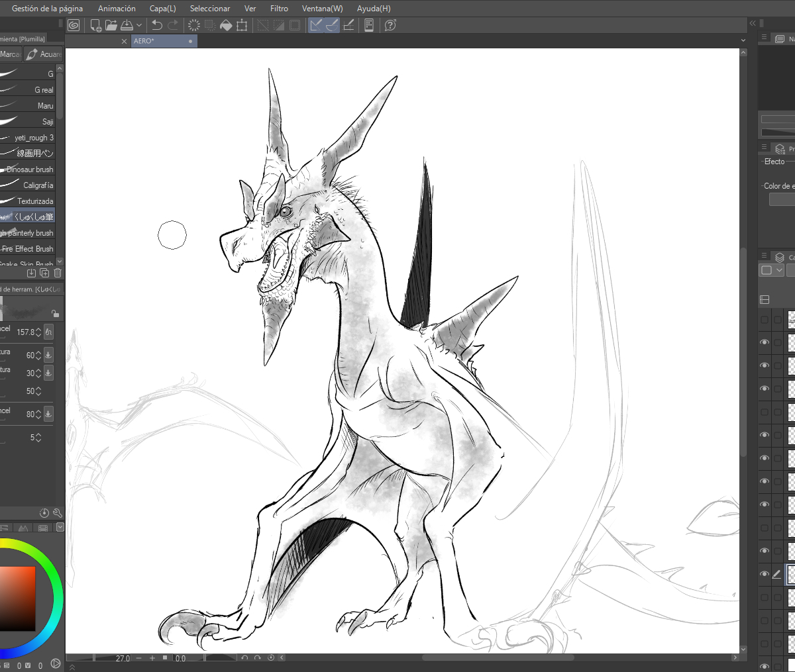Expand the color panel tab chevron menu
The height and width of the screenshot is (672, 795).
pyautogui.click(x=60, y=528)
